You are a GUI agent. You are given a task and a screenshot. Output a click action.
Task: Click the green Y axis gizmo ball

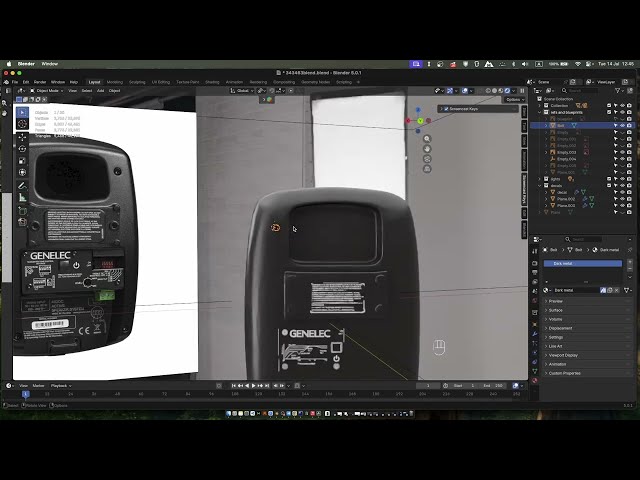pos(420,121)
